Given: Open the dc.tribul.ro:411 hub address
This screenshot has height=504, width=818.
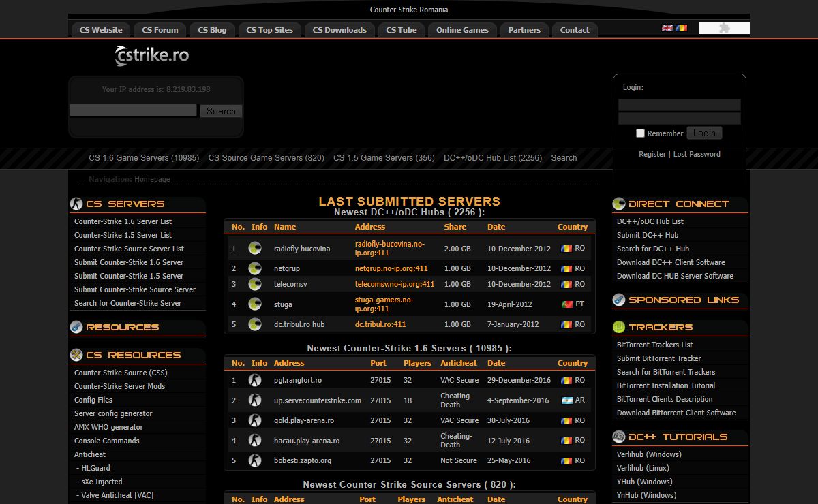Looking at the screenshot, I should coord(380,324).
